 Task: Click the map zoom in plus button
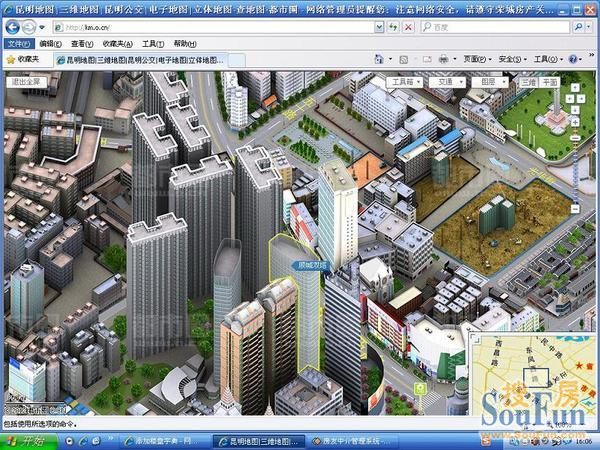[x=576, y=120]
